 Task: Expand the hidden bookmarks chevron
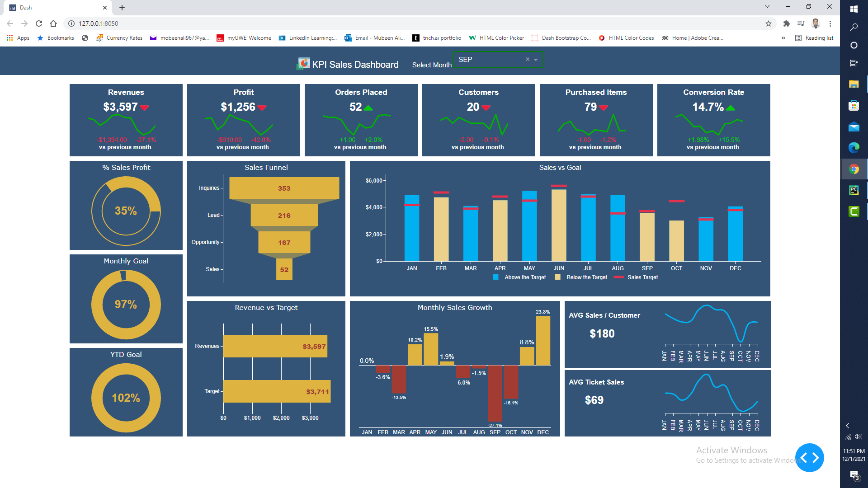[783, 38]
